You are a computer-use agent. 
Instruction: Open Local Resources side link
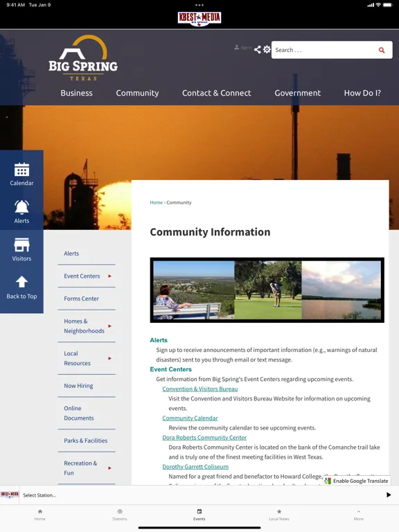(x=78, y=358)
